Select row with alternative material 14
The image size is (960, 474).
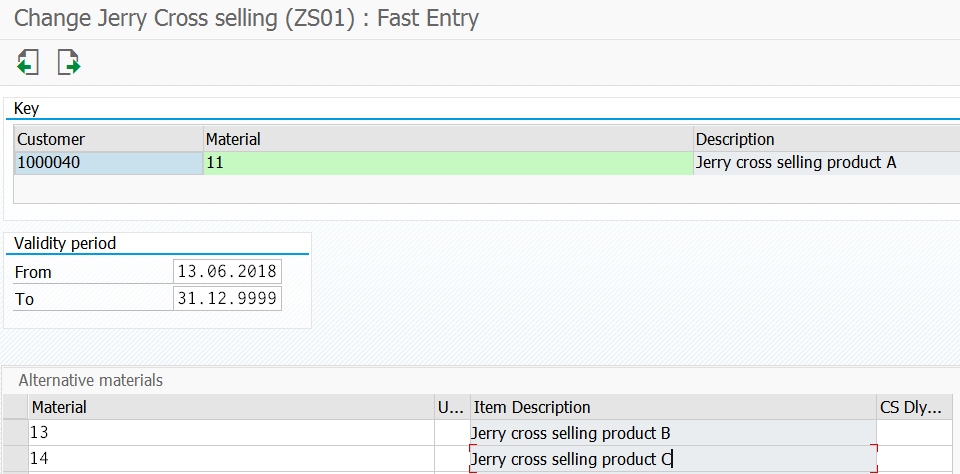(x=15, y=459)
